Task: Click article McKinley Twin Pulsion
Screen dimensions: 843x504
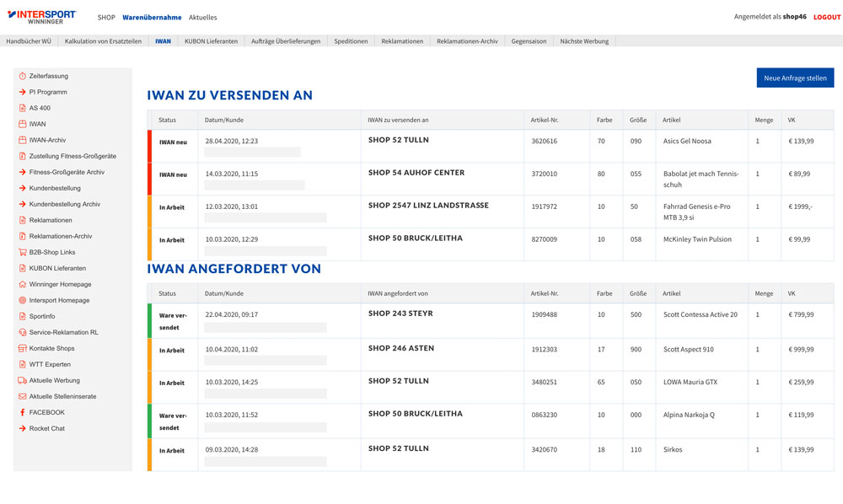Action: pos(697,239)
